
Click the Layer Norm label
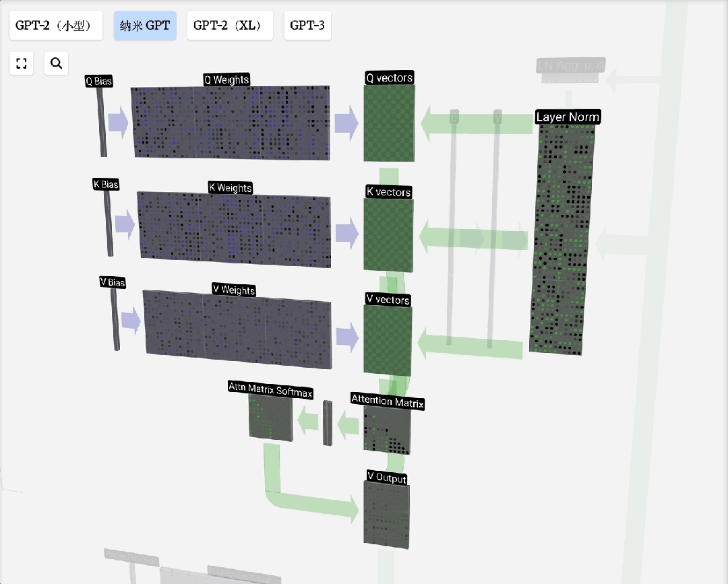coord(568,117)
